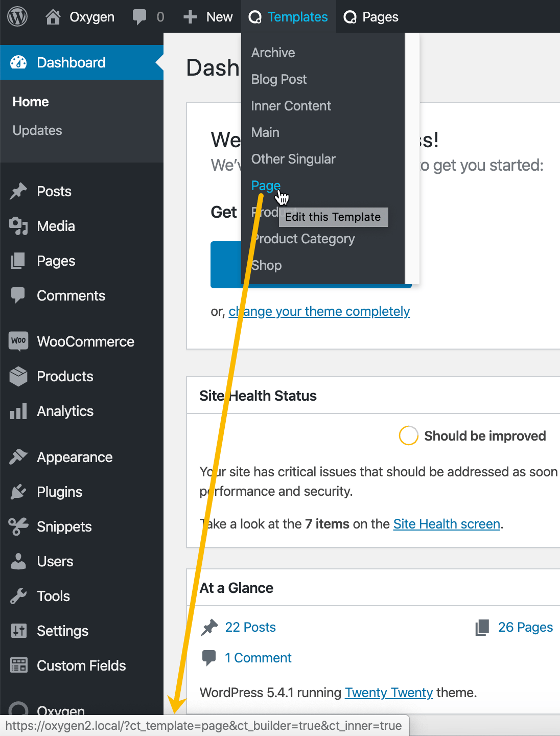Click the Tools wrench icon
The height and width of the screenshot is (736, 560).
(18, 596)
